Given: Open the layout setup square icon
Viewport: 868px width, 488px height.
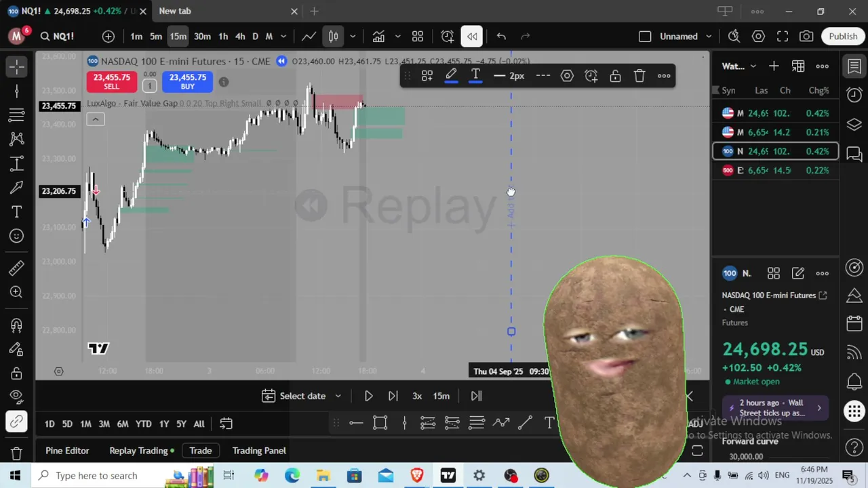Looking at the screenshot, I should click(x=645, y=37).
